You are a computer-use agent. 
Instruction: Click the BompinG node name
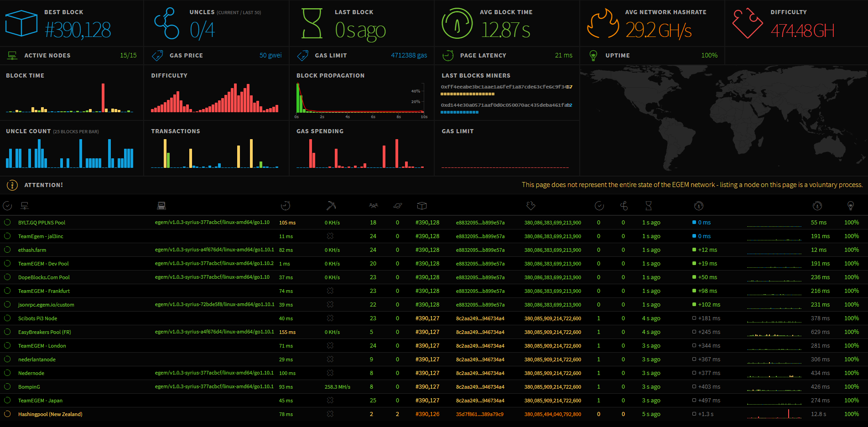(29, 387)
